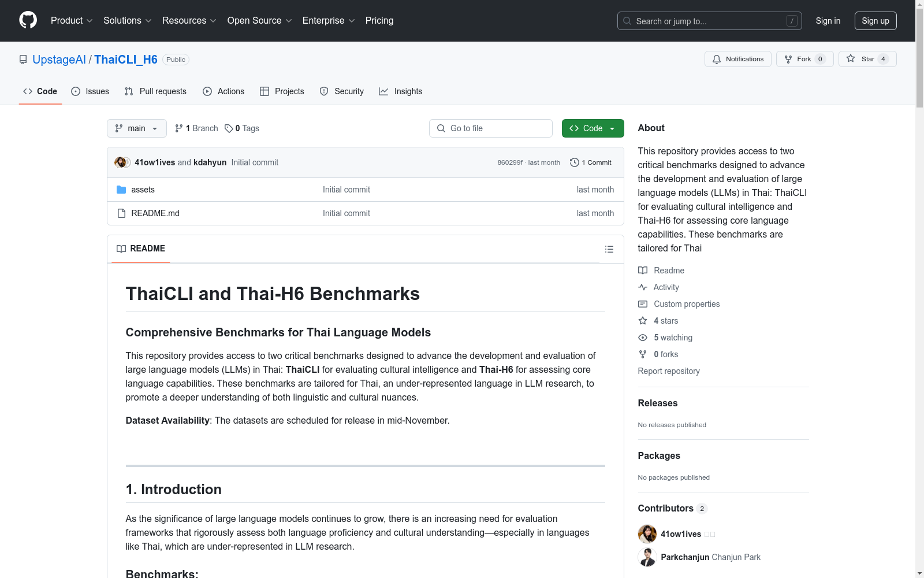Click commit hash 860299f

510,162
